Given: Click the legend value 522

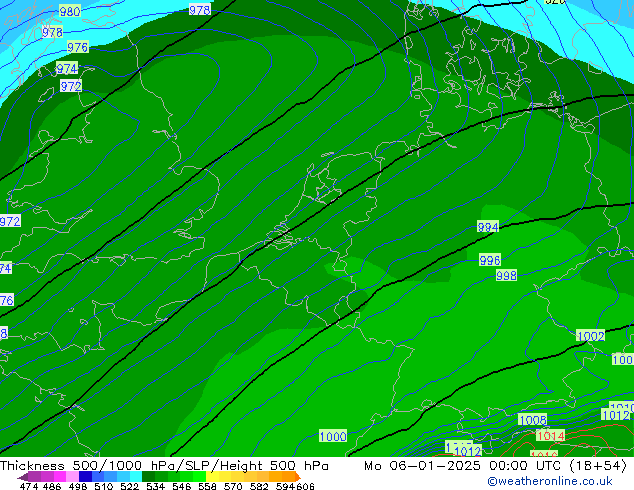Looking at the screenshot, I should [x=129, y=486].
